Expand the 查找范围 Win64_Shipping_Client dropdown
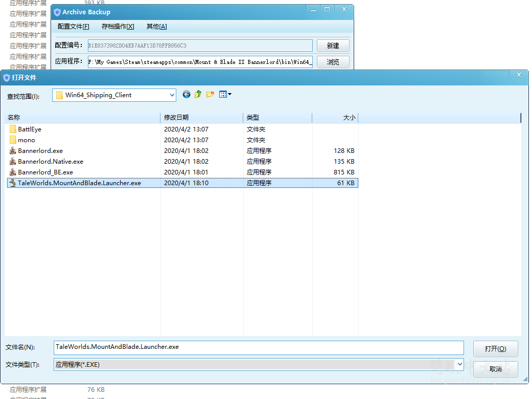 point(172,95)
